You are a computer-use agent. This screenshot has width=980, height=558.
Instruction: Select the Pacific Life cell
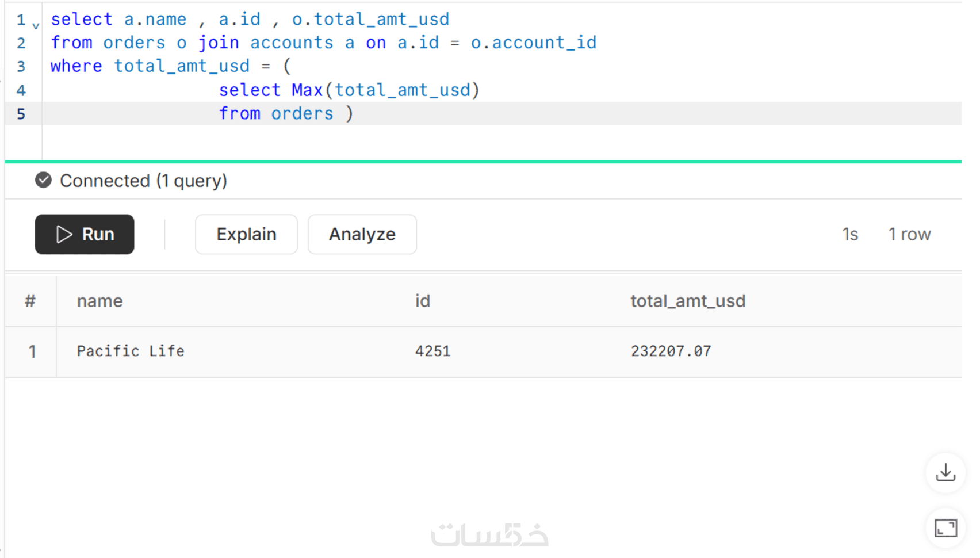[x=131, y=351]
